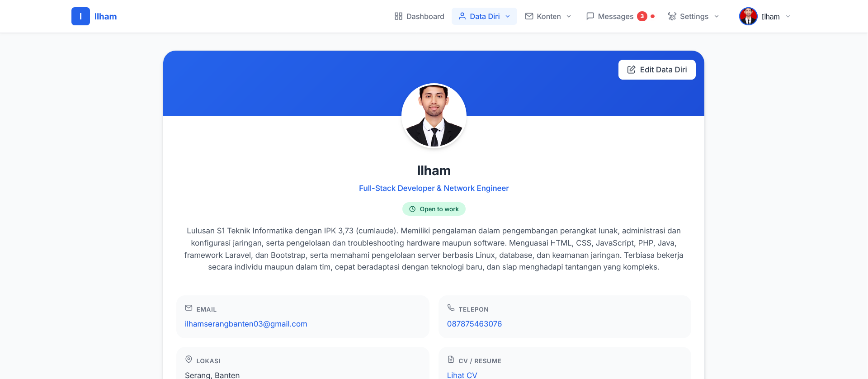Click the Konten envelope icon
868x379 pixels.
(x=529, y=16)
